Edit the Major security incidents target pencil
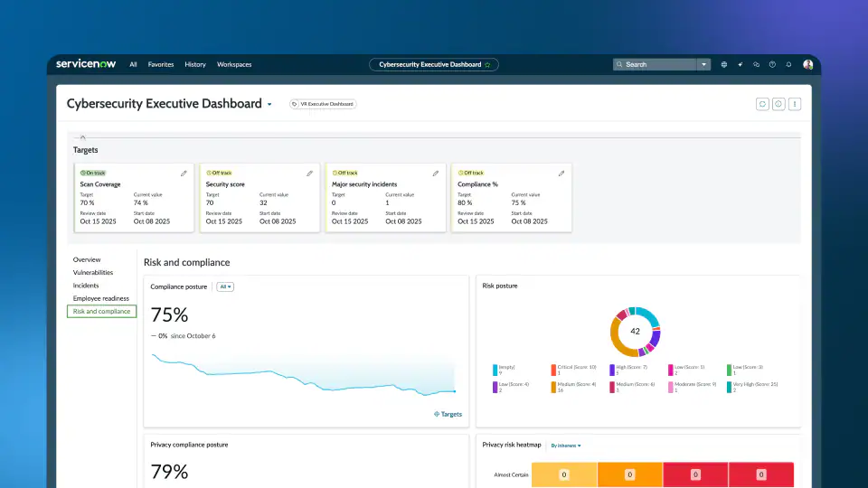Image resolution: width=868 pixels, height=488 pixels. [x=436, y=174]
